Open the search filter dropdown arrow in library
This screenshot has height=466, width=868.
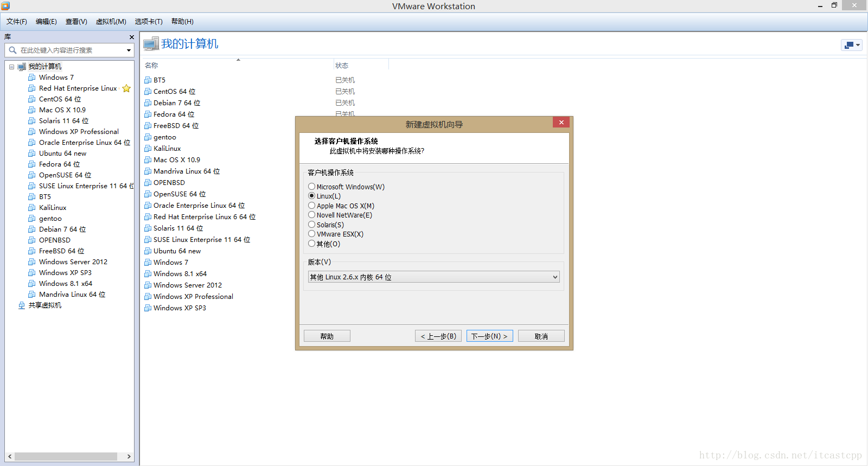pos(129,50)
